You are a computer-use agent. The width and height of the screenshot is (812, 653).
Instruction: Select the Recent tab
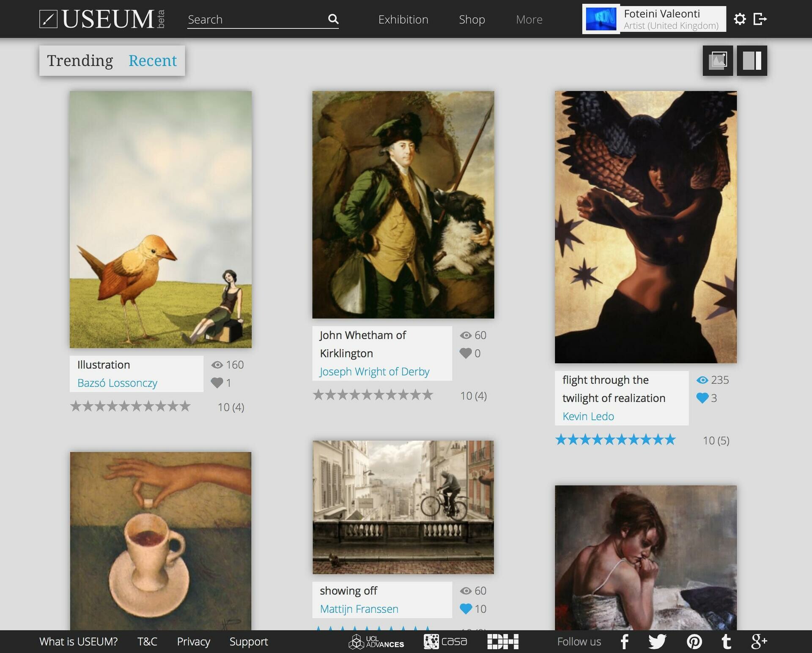153,60
